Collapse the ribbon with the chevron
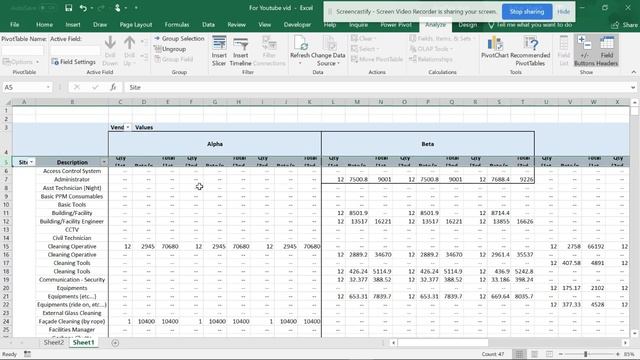Viewport: 640px width, 360px height. [x=633, y=72]
